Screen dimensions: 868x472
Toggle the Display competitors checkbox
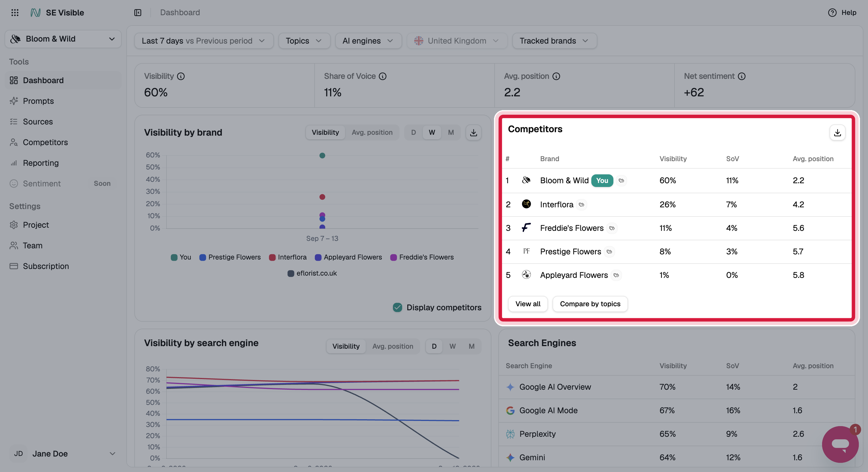398,307
